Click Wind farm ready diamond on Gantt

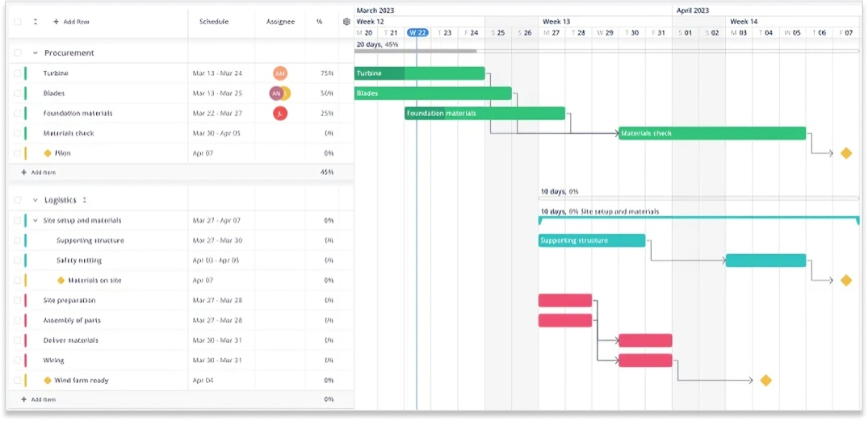pyautogui.click(x=765, y=381)
